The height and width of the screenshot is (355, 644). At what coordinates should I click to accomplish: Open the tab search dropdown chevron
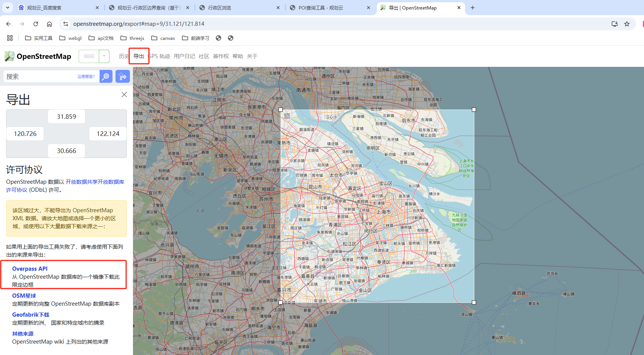[8, 8]
